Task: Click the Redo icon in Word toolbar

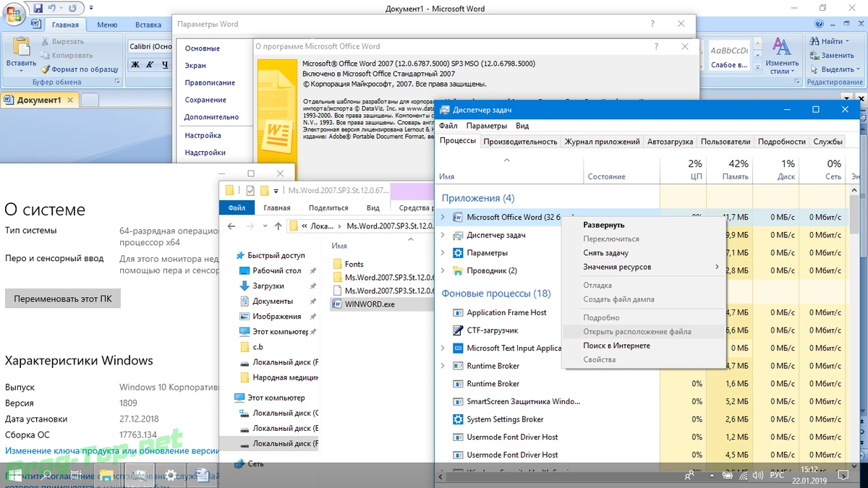Action: pyautogui.click(x=73, y=8)
